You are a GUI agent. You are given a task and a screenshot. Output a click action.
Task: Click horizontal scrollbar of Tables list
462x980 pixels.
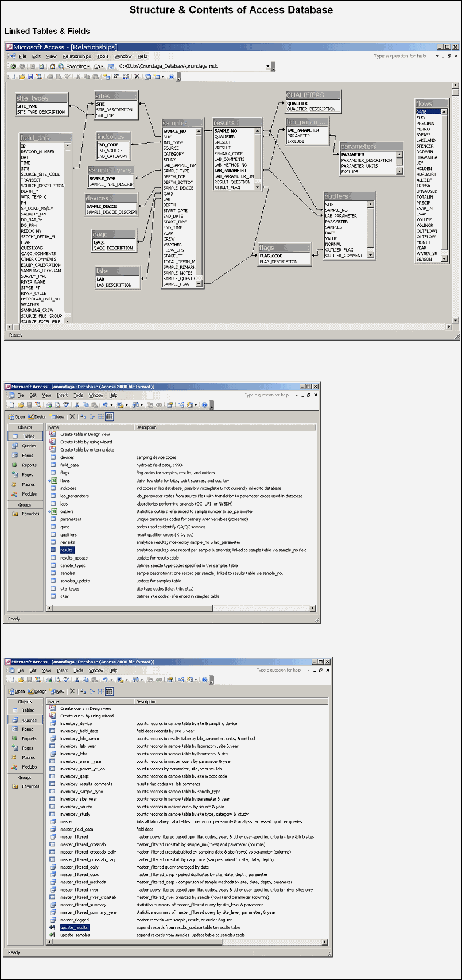click(x=180, y=608)
